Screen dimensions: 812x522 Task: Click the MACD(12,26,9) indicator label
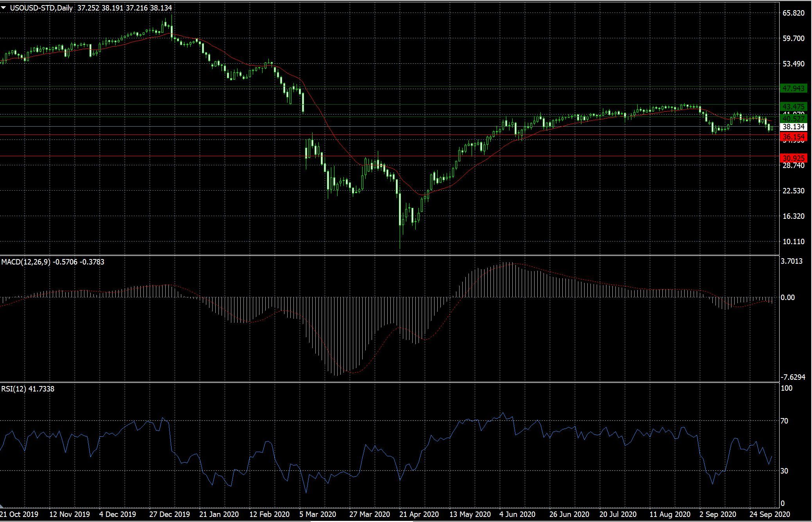(26, 262)
